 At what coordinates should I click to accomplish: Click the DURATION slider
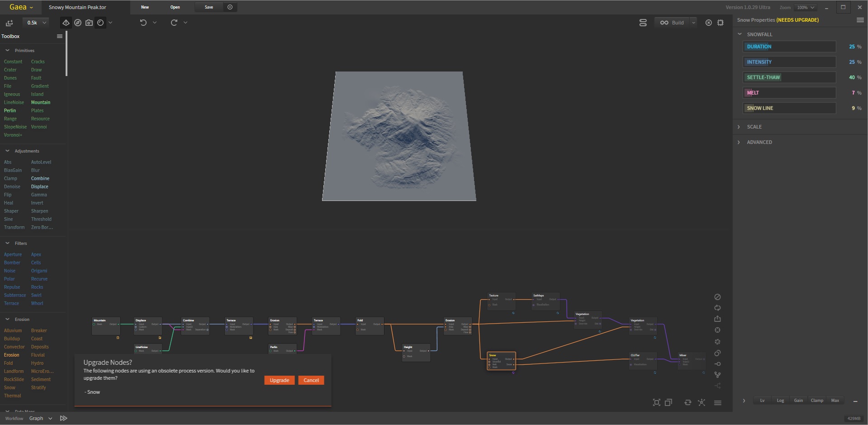[x=789, y=47]
